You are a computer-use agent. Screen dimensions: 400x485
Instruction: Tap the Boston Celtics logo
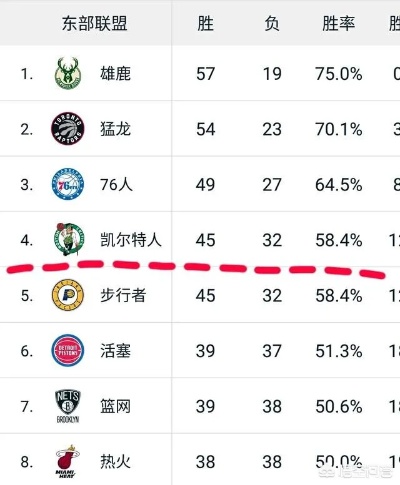pos(69,239)
